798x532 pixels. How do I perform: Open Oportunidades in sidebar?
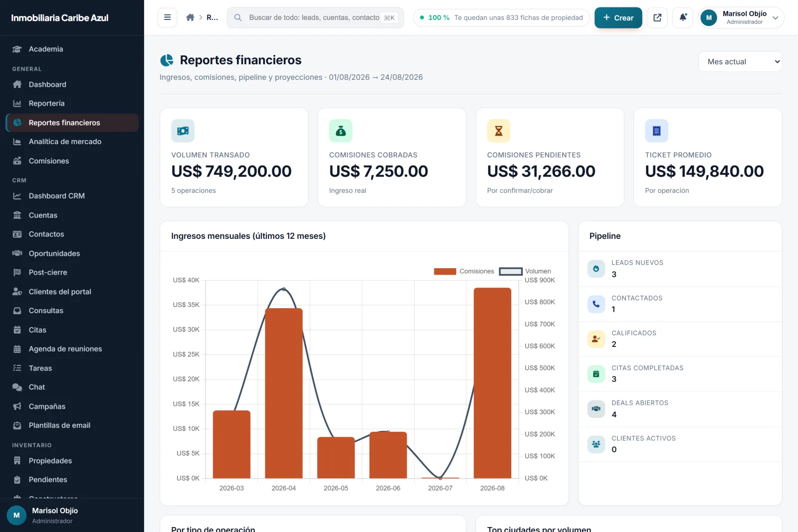72,253
